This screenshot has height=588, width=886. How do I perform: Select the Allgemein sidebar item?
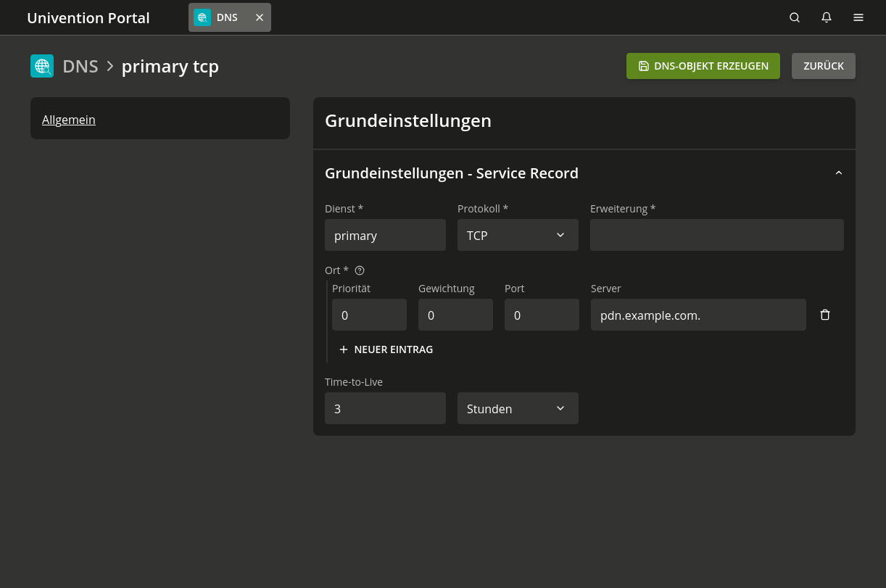click(x=69, y=120)
